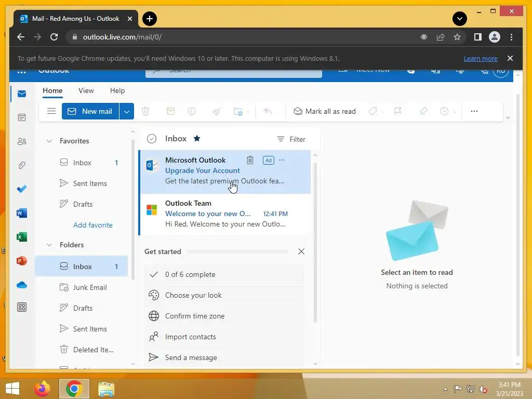The height and width of the screenshot is (399, 532).
Task: Click Confirm time zone in Get started
Action: tap(224, 316)
